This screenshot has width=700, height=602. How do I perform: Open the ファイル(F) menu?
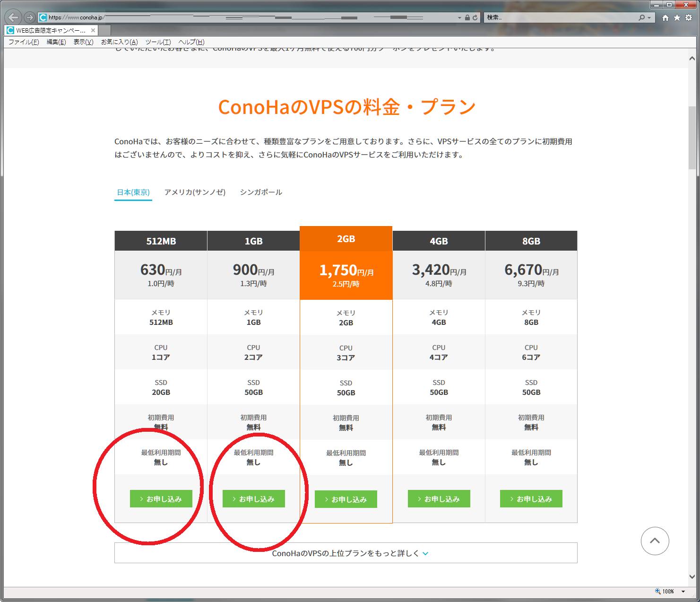(24, 42)
